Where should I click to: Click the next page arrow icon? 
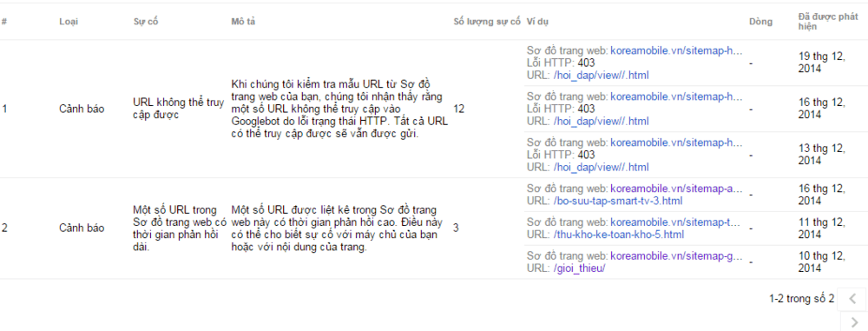855,322
